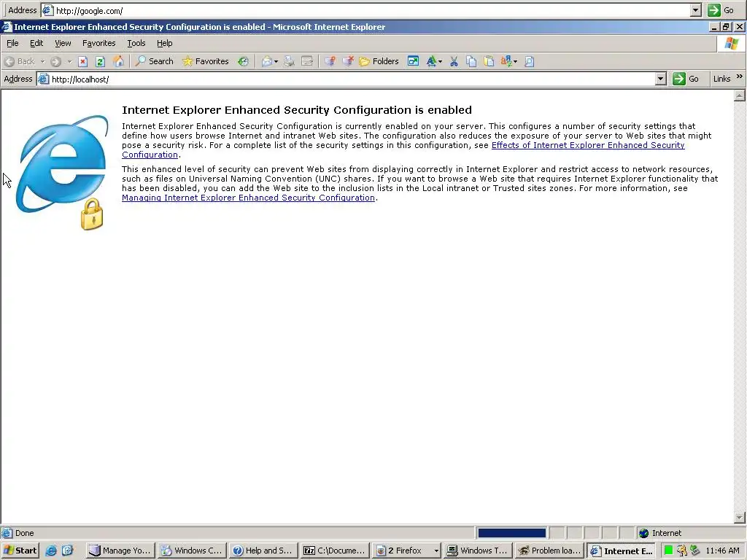Click the text Size icon
747x560 pixels.
[x=431, y=61]
